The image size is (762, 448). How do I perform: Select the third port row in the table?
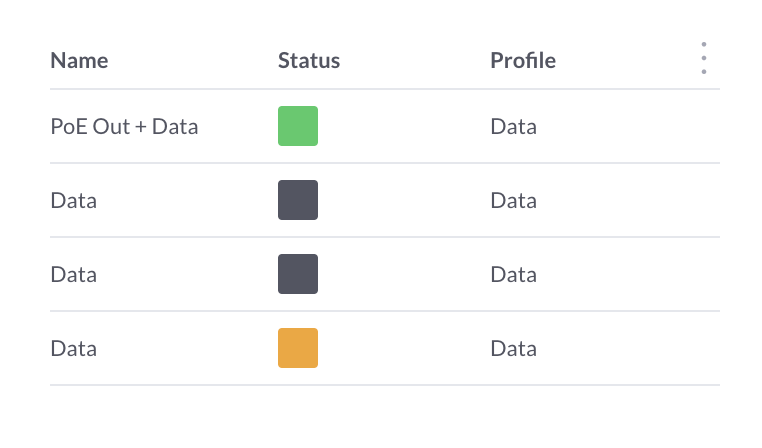click(400, 275)
